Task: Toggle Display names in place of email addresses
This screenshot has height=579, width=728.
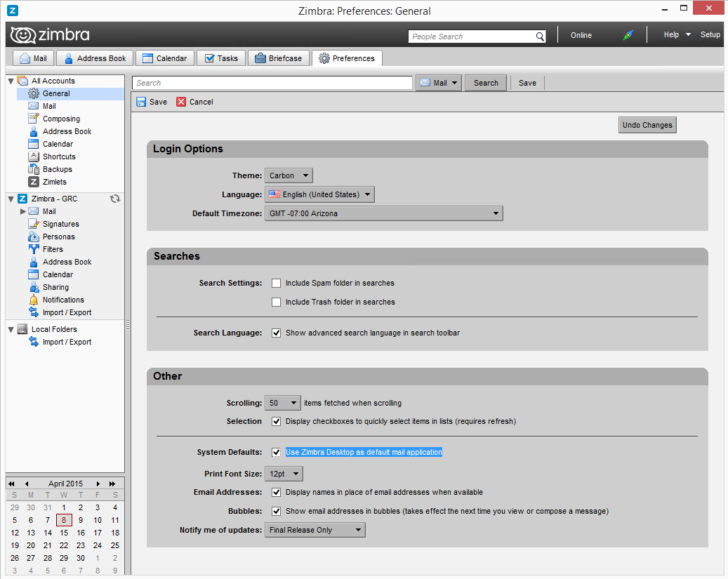Action: point(277,492)
